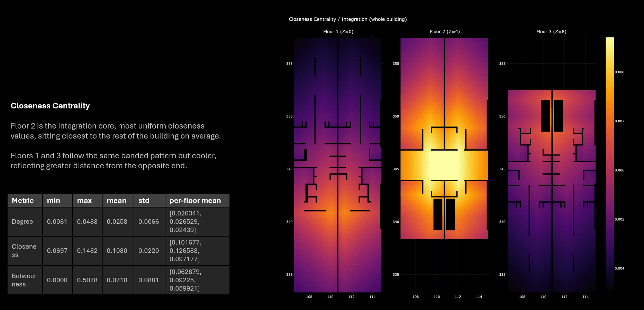Click the chart title "Closeness Centrality / Integration (whole building)"
Viewport: 644px width, 310px height.
pos(348,19)
